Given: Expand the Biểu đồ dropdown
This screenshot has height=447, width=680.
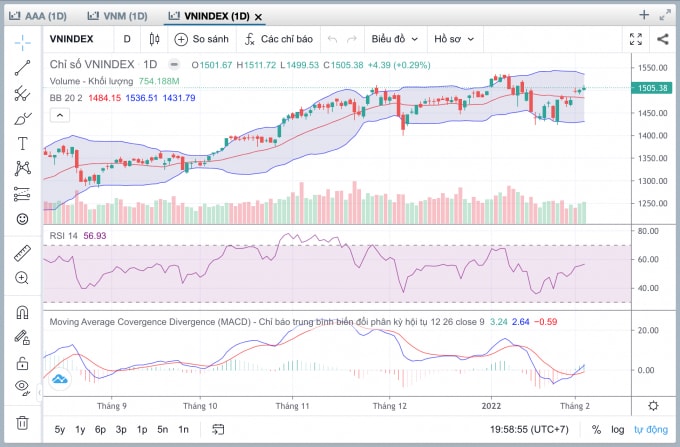Looking at the screenshot, I should point(395,39).
